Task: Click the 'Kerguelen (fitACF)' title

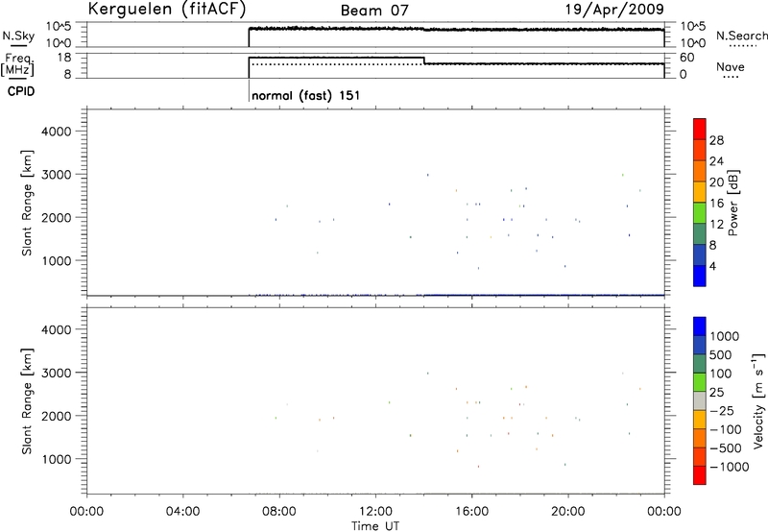Action: (x=167, y=10)
